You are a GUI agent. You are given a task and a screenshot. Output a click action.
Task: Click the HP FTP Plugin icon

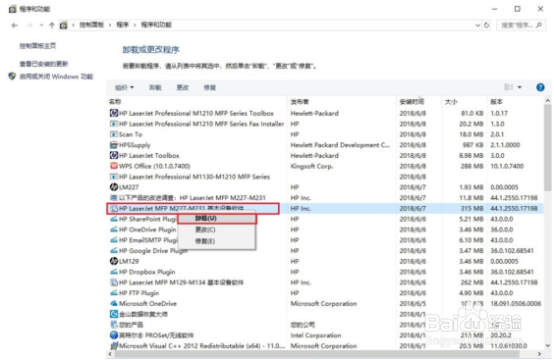[x=114, y=293]
